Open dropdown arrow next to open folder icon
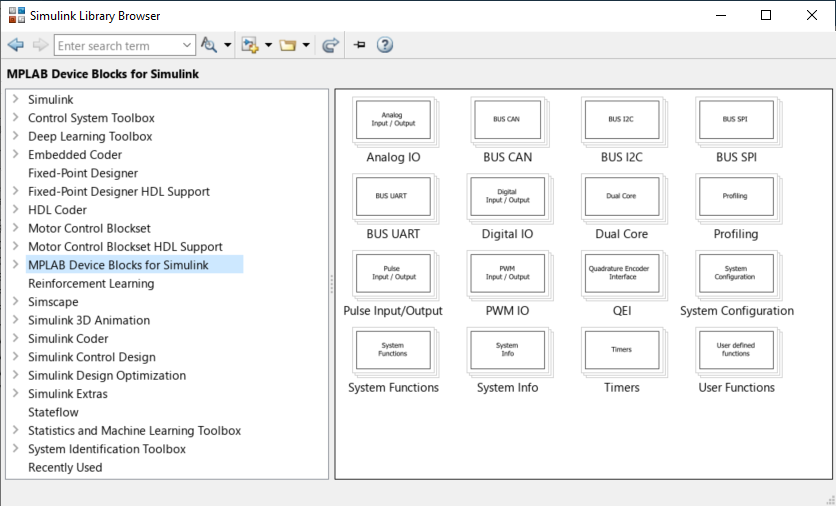 pos(306,45)
